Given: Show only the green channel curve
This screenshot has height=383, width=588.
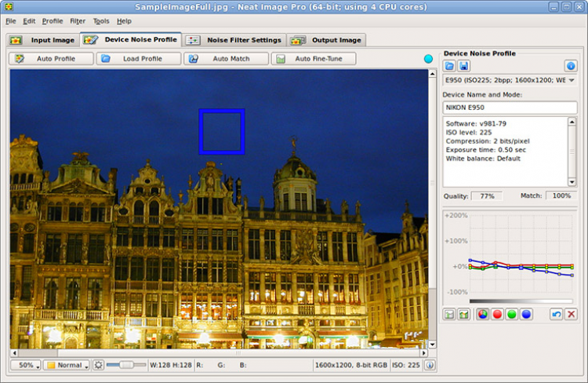Looking at the screenshot, I should point(512,314).
